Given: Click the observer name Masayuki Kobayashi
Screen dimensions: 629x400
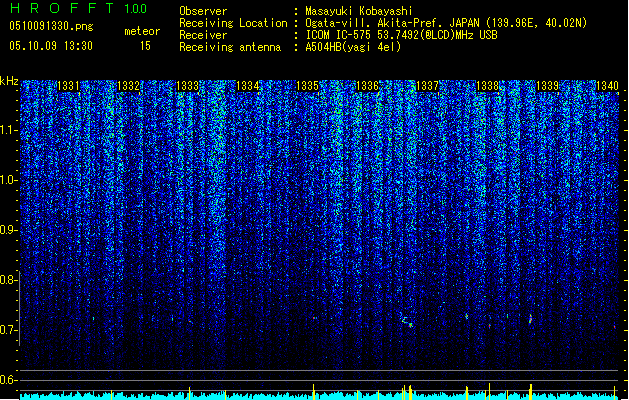Looking at the screenshot, I should (359, 11).
